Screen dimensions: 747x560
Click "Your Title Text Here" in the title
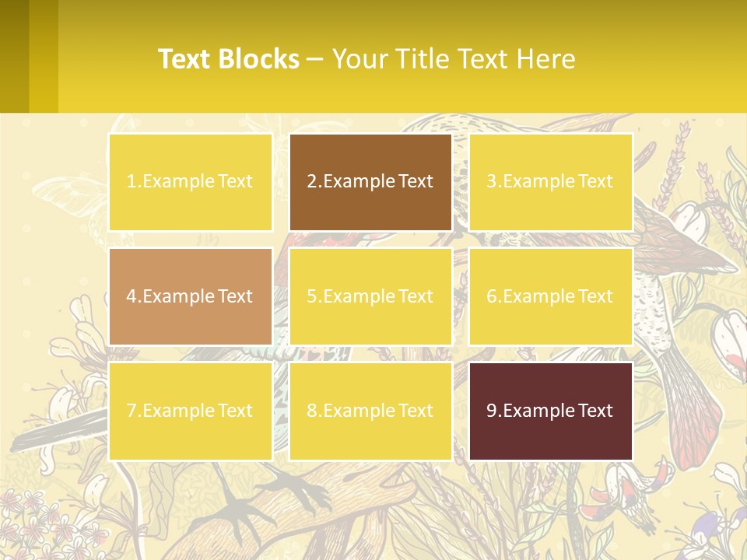(x=454, y=59)
